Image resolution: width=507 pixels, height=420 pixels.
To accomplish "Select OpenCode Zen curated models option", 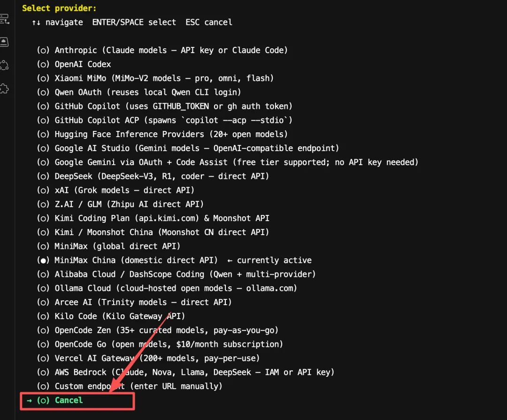I will pos(157,330).
